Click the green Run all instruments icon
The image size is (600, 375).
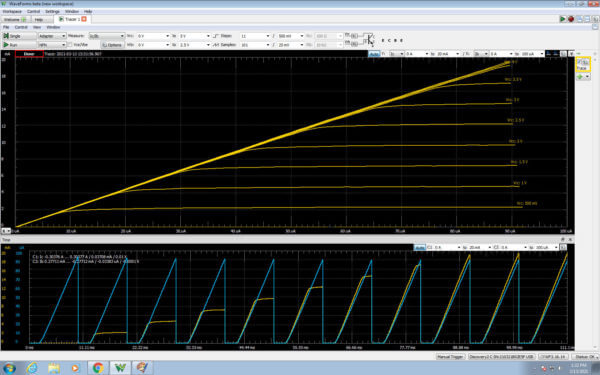(563, 19)
